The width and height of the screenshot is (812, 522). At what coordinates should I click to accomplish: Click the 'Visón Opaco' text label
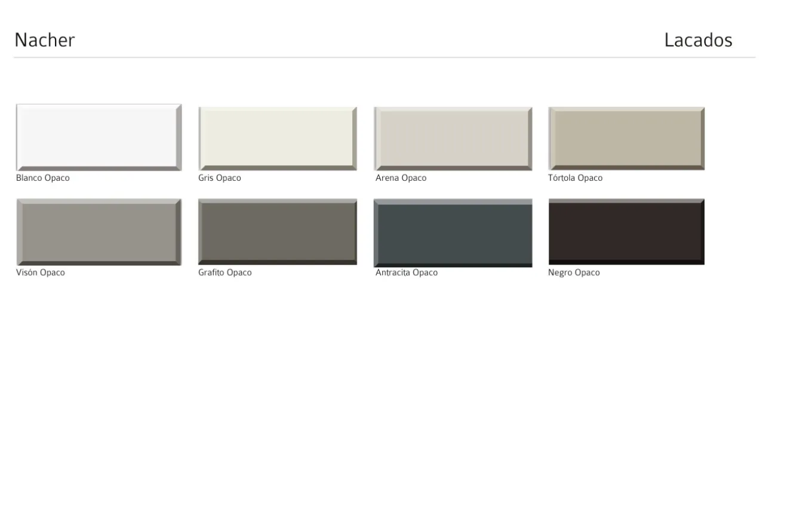41,273
